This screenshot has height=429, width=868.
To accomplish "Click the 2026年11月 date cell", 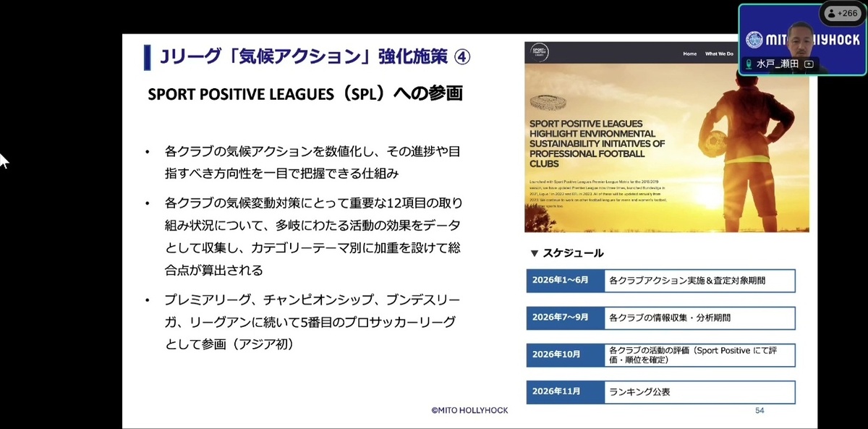I will click(565, 392).
